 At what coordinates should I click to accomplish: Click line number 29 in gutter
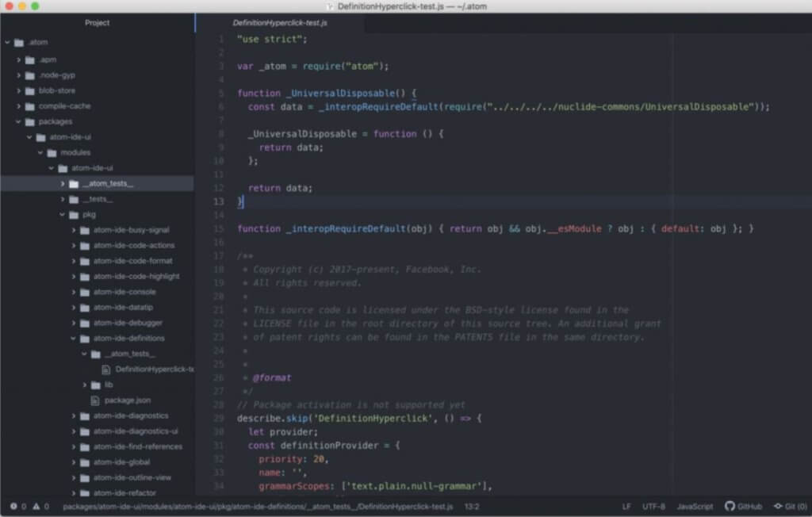point(219,418)
